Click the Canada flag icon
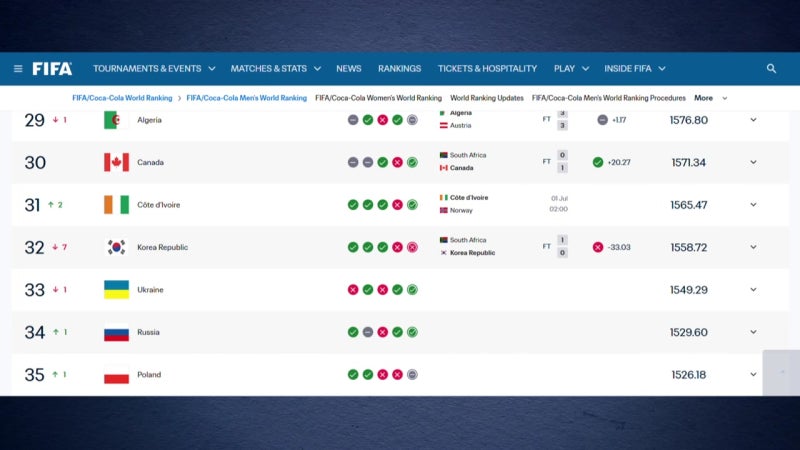Viewport: 800px width, 450px height. click(x=116, y=162)
